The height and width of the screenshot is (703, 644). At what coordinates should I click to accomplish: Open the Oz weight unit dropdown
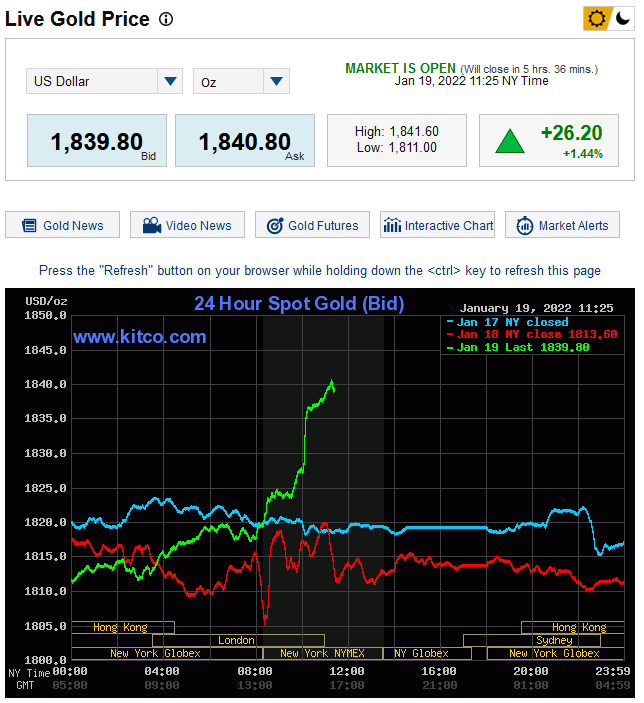pos(241,81)
